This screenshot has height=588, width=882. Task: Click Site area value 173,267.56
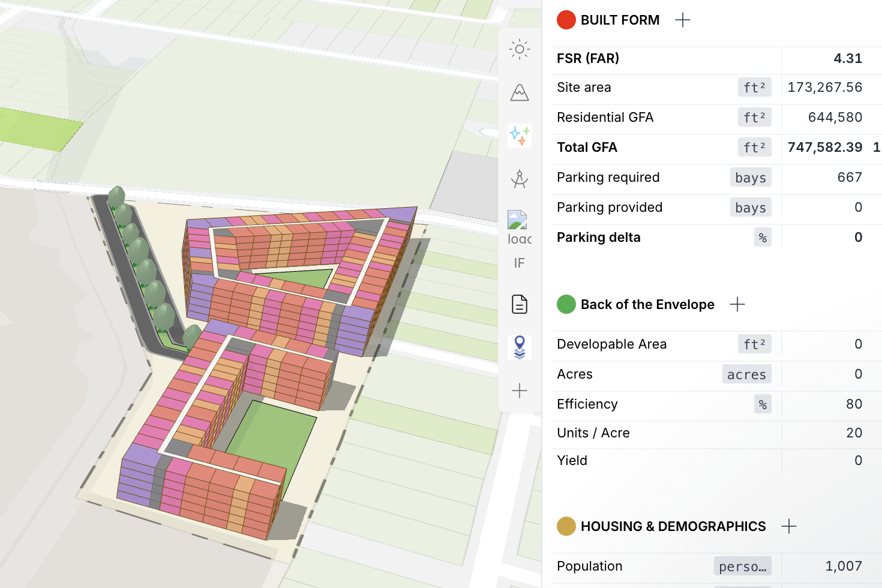[825, 87]
